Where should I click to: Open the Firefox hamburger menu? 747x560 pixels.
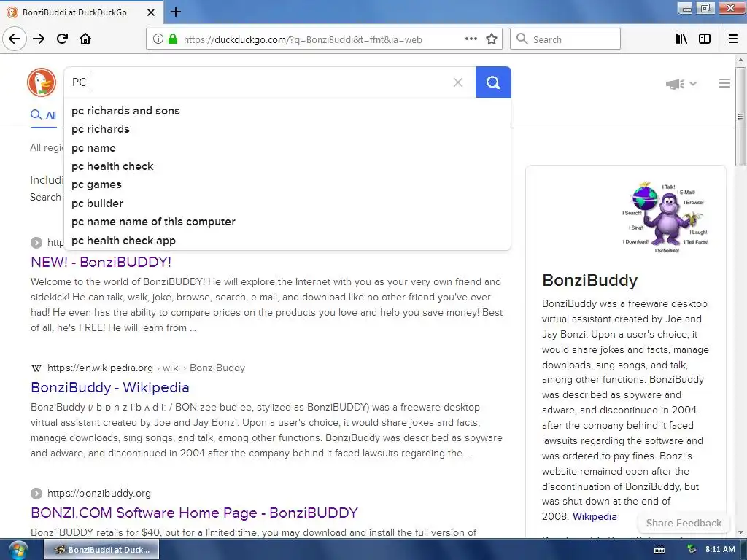[733, 39]
